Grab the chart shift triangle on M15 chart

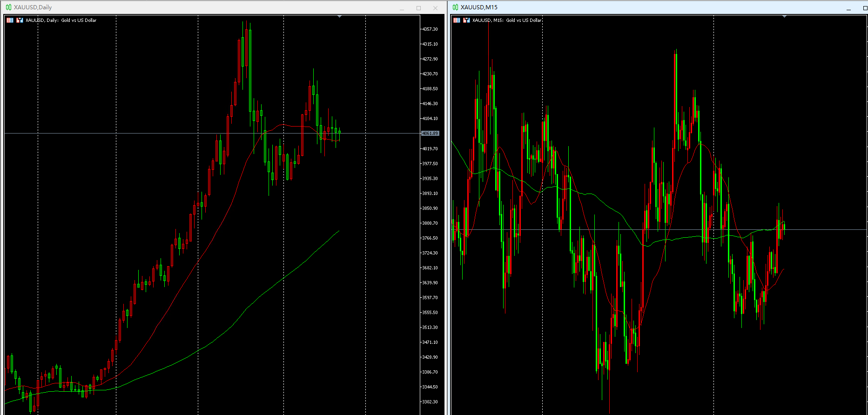(784, 17)
